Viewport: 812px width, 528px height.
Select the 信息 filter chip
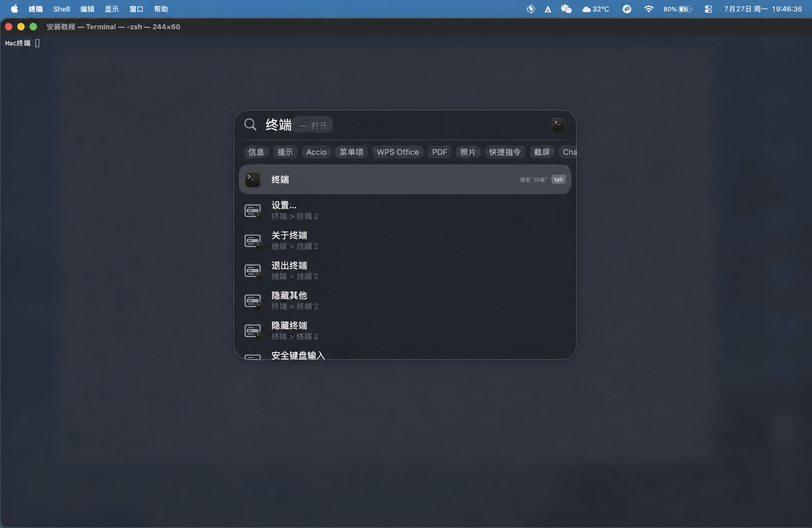click(x=256, y=152)
